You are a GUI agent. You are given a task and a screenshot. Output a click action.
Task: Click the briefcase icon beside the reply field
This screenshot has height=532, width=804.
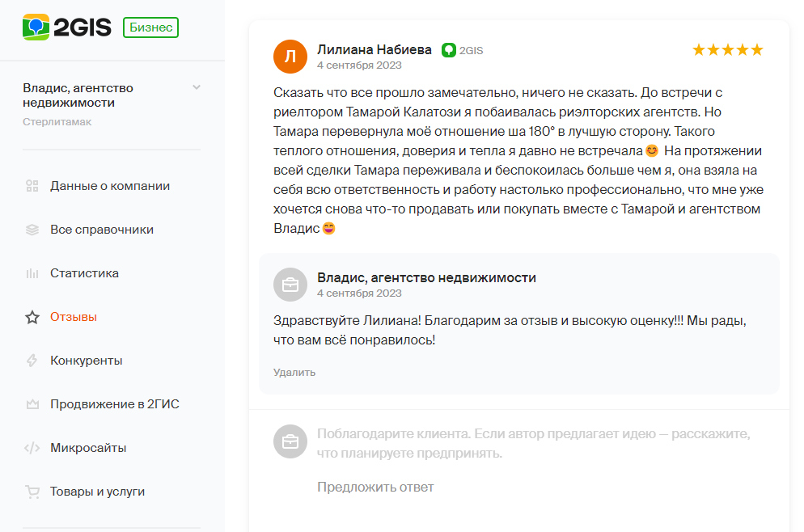(290, 441)
